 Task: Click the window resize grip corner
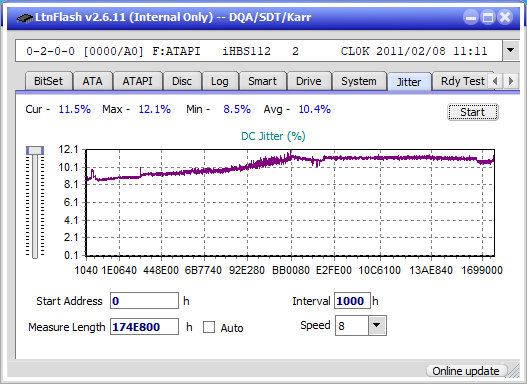(x=514, y=371)
